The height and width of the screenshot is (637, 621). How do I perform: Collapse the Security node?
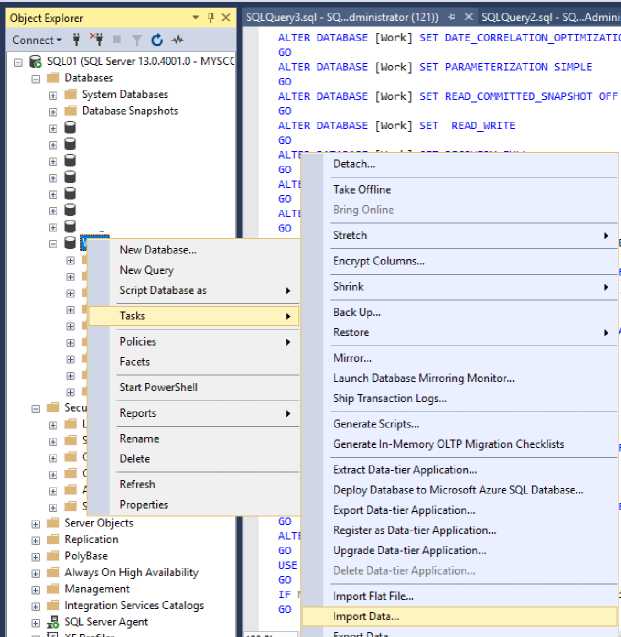tap(36, 409)
